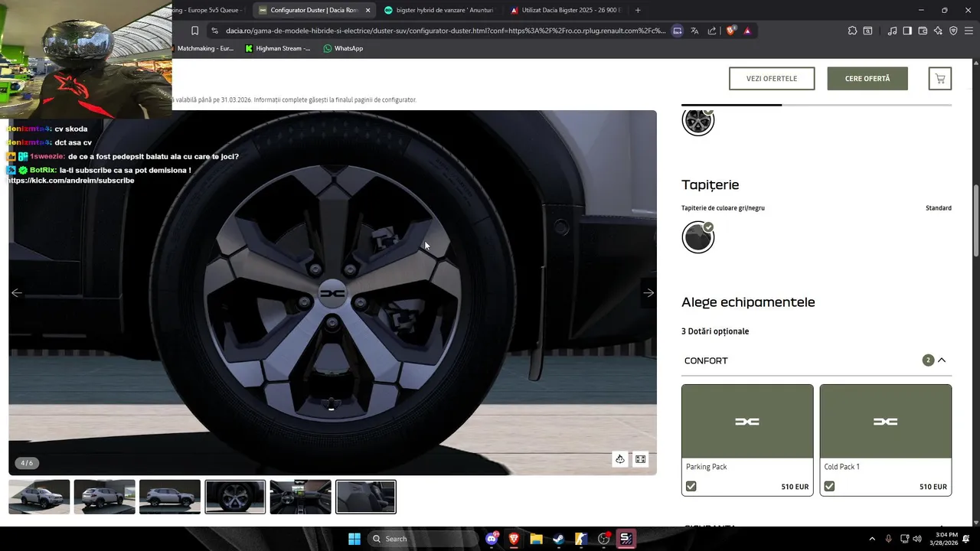The width and height of the screenshot is (980, 551).
Task: Open the Windows Start menu
Action: 354,539
